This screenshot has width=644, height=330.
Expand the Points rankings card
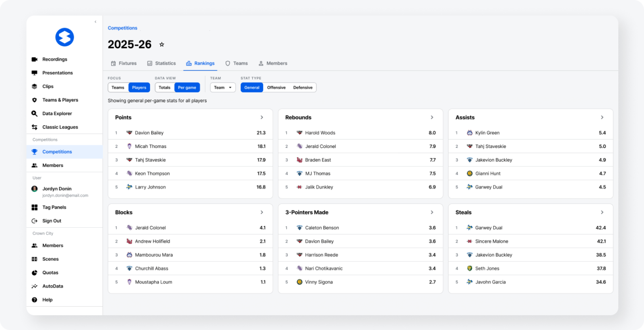(262, 117)
